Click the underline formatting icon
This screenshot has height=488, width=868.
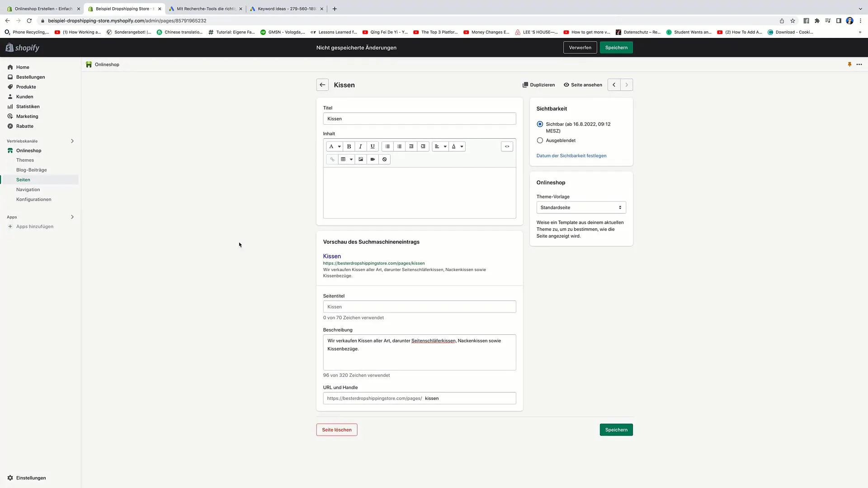coord(372,146)
